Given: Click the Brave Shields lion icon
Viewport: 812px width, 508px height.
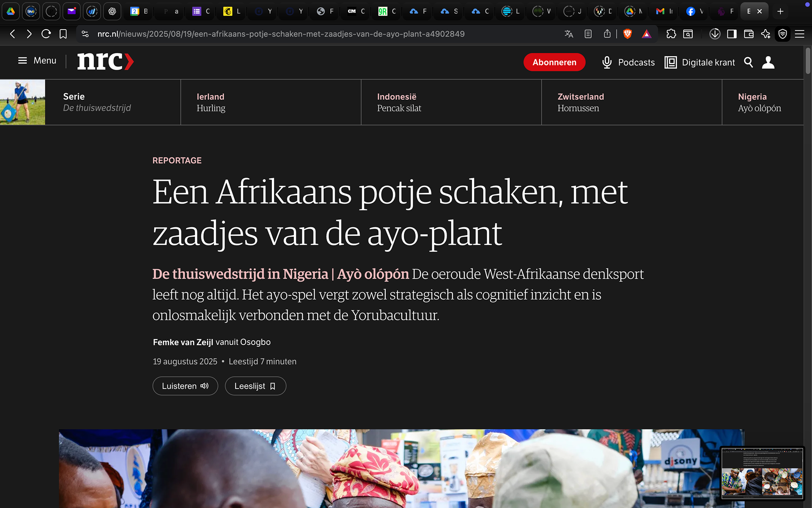Looking at the screenshot, I should 628,34.
